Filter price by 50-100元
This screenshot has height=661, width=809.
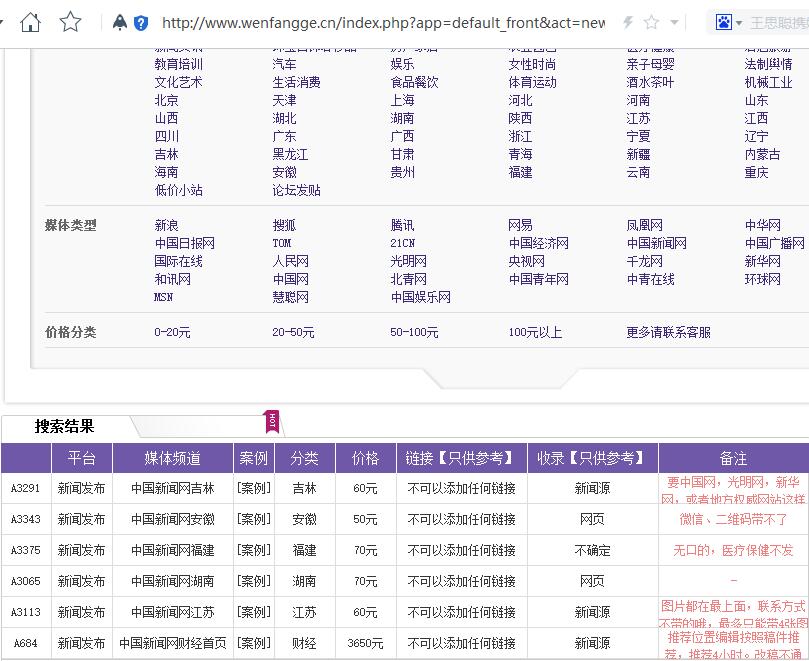(414, 332)
